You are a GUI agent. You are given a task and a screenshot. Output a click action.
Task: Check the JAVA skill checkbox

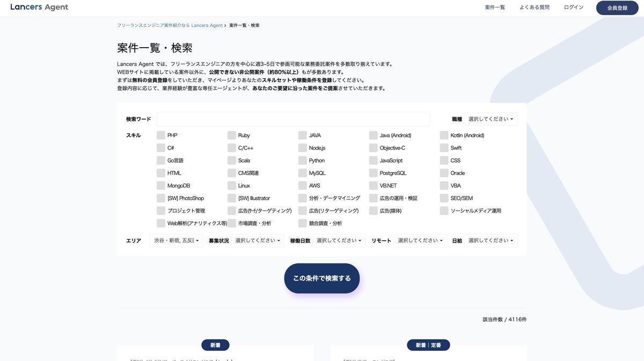coord(303,135)
